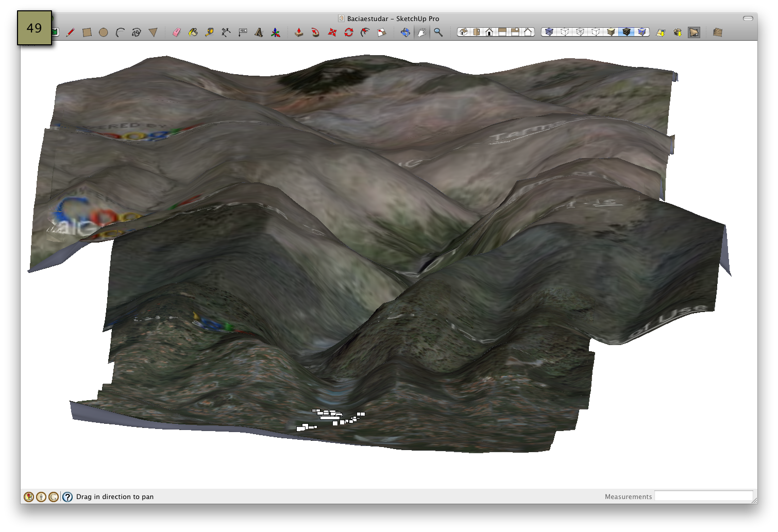
Task: Select the Line (pencil) tool
Action: (x=71, y=32)
